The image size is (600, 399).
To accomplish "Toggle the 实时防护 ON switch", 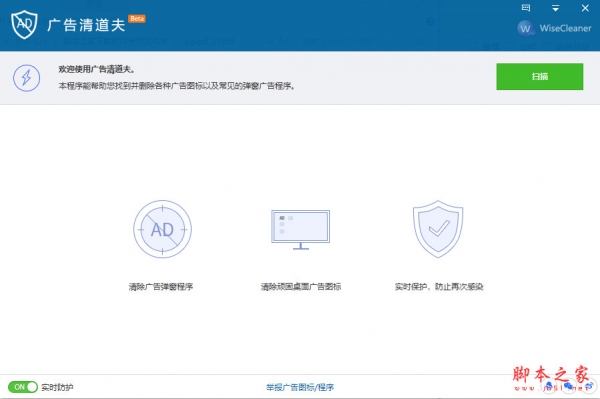I will (23, 387).
